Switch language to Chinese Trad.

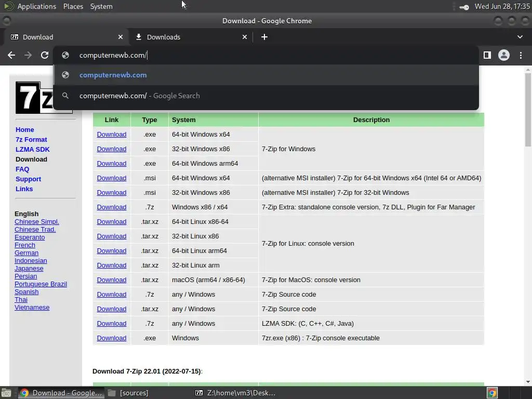[35, 229]
